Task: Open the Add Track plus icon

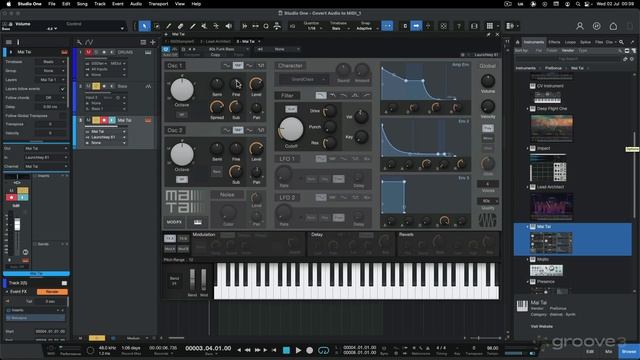Action: point(153,42)
